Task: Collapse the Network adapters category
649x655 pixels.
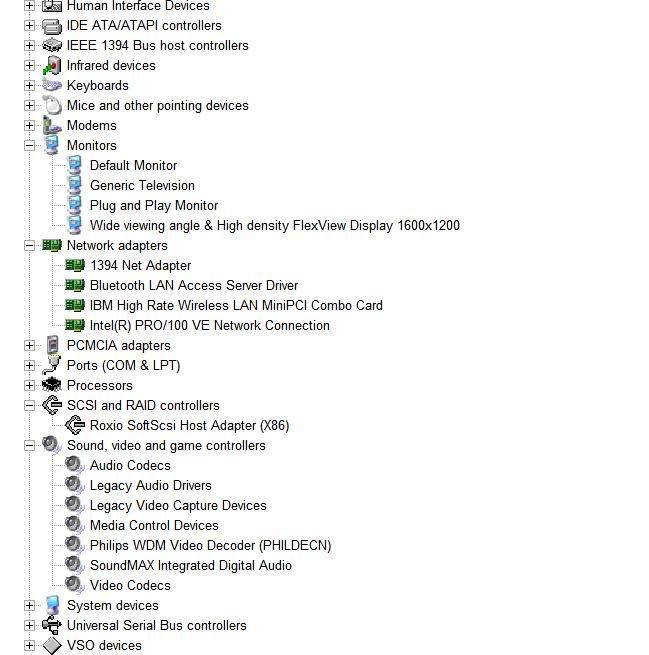Action: pyautogui.click(x=30, y=245)
